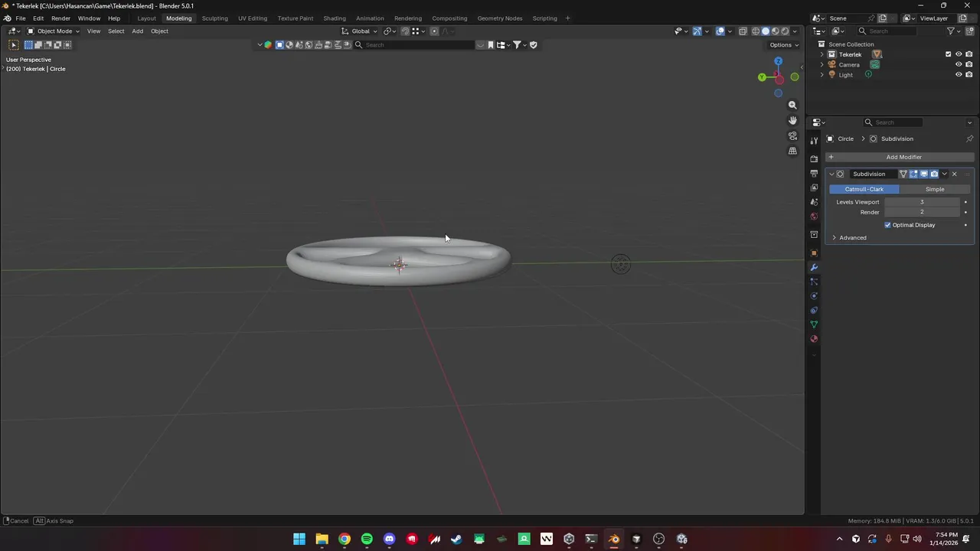
Task: Open Google Chrome from the taskbar
Action: (x=345, y=539)
